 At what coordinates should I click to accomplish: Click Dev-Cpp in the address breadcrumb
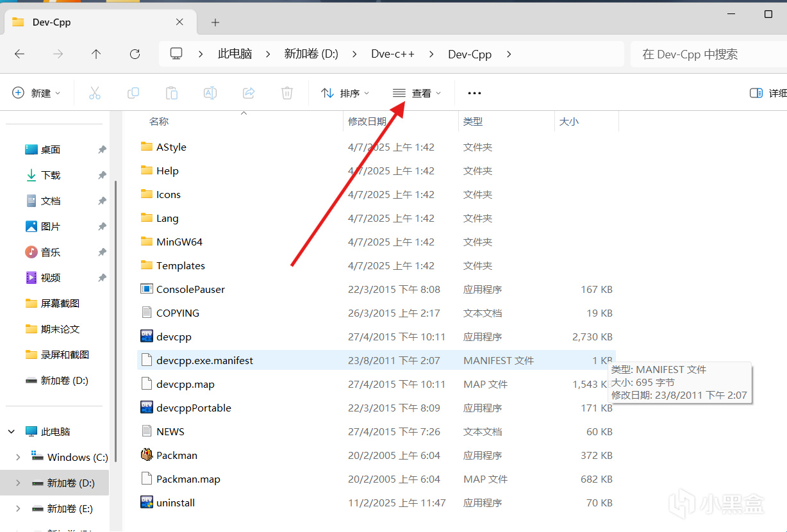(x=470, y=54)
